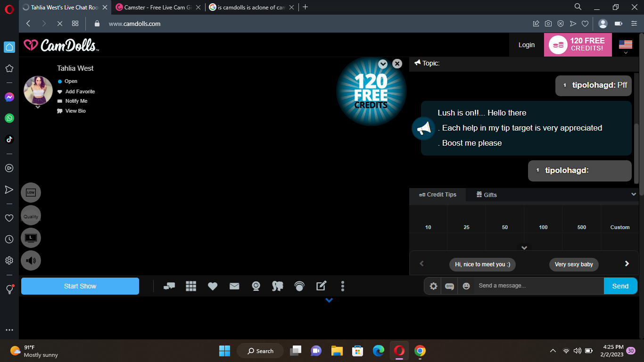Viewport: 644px width, 362px height.
Task: Open TikTok in the Opera sidebar
Action: click(x=9, y=140)
